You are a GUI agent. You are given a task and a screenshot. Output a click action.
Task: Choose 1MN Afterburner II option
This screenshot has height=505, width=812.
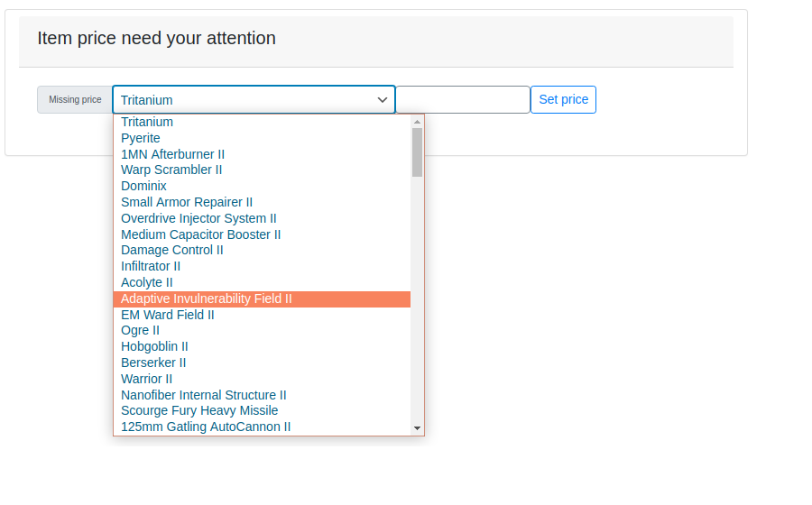pyautogui.click(x=262, y=154)
